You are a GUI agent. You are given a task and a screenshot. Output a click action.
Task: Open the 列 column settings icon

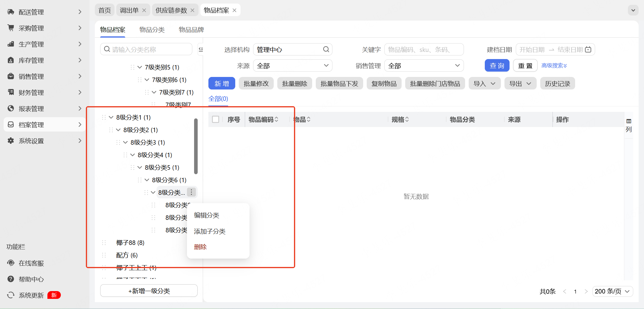tap(629, 125)
